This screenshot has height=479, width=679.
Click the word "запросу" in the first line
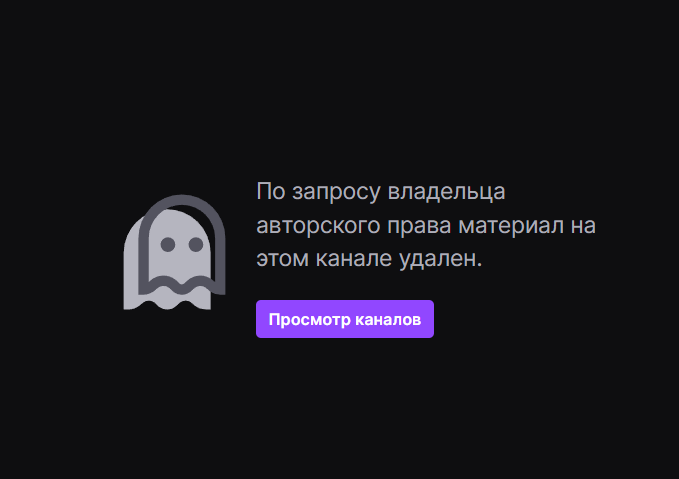pyautogui.click(x=336, y=193)
